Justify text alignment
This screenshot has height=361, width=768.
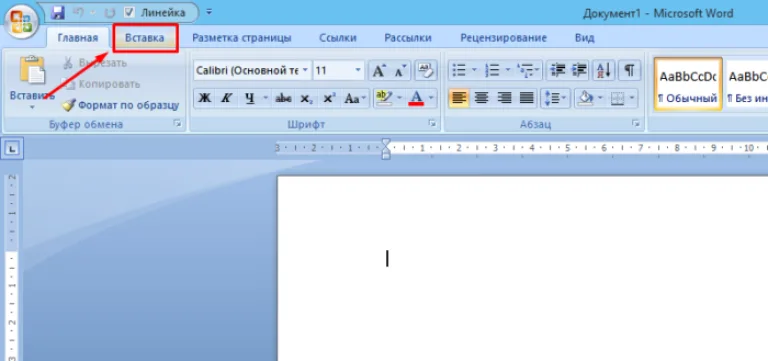(x=527, y=98)
